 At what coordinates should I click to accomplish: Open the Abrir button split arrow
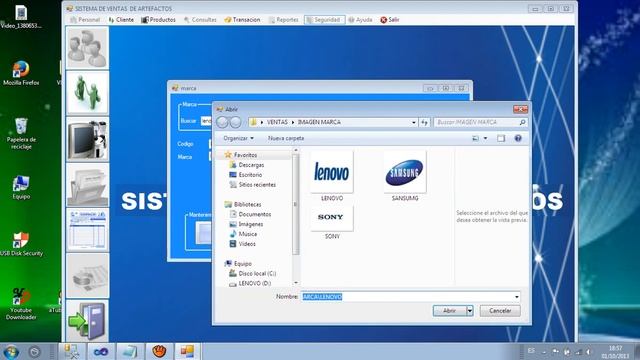coord(470,311)
